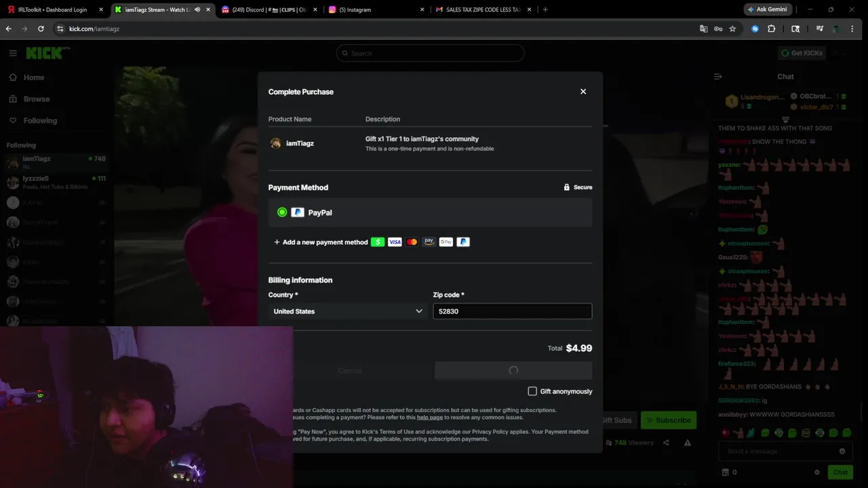Image resolution: width=868 pixels, height=488 pixels.
Task: Choose the Mastercard icon
Action: [412, 242]
